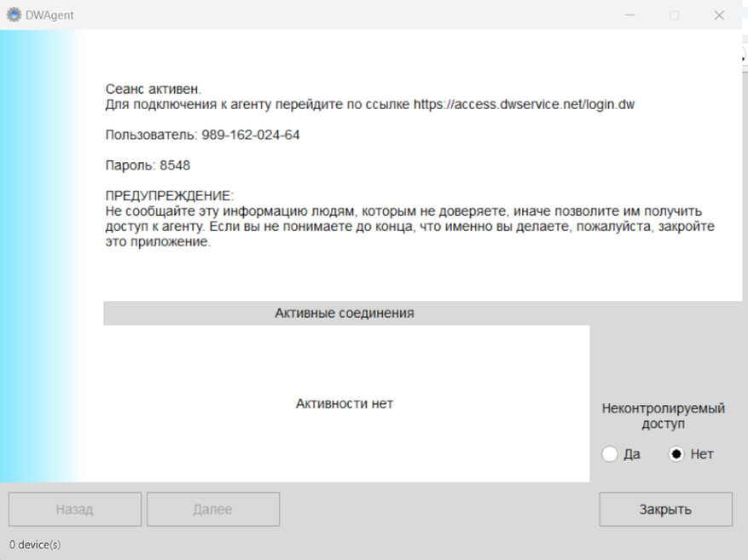Click the "Сеанс активен." text

pyautogui.click(x=154, y=89)
